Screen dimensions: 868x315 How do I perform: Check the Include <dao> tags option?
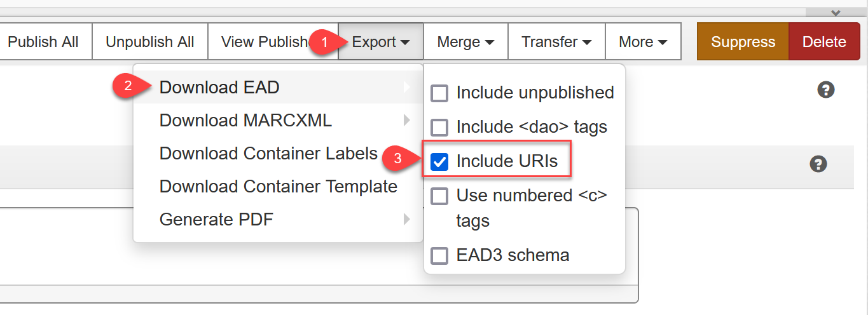pos(439,128)
